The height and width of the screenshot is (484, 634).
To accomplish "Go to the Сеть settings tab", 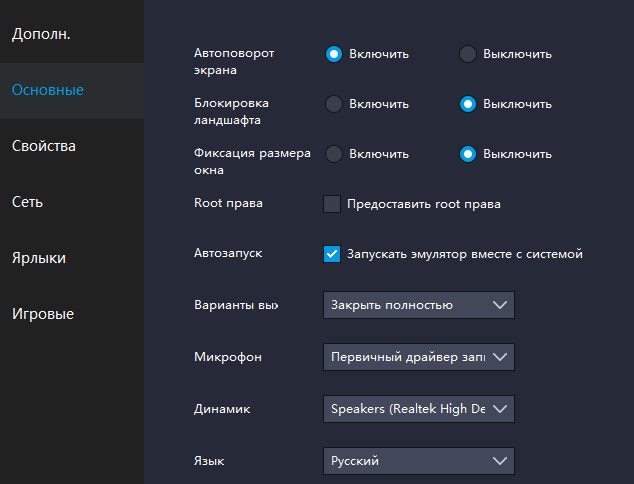I will [x=27, y=202].
